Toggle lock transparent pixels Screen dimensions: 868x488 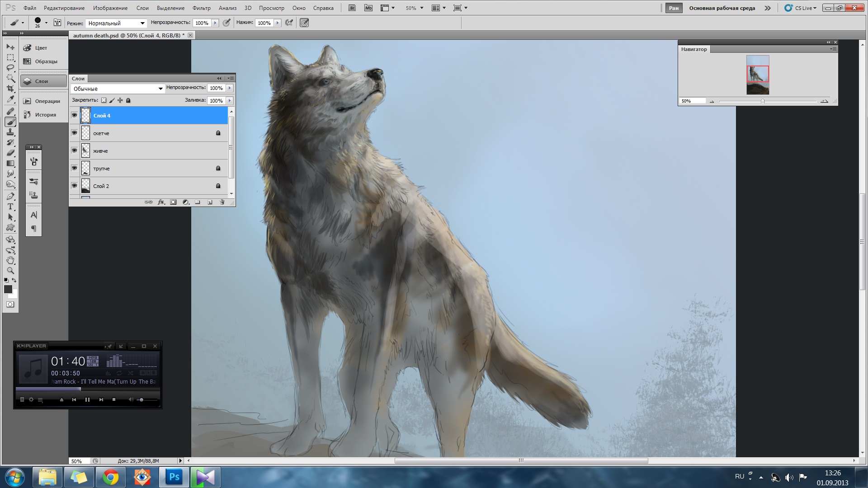tap(104, 100)
